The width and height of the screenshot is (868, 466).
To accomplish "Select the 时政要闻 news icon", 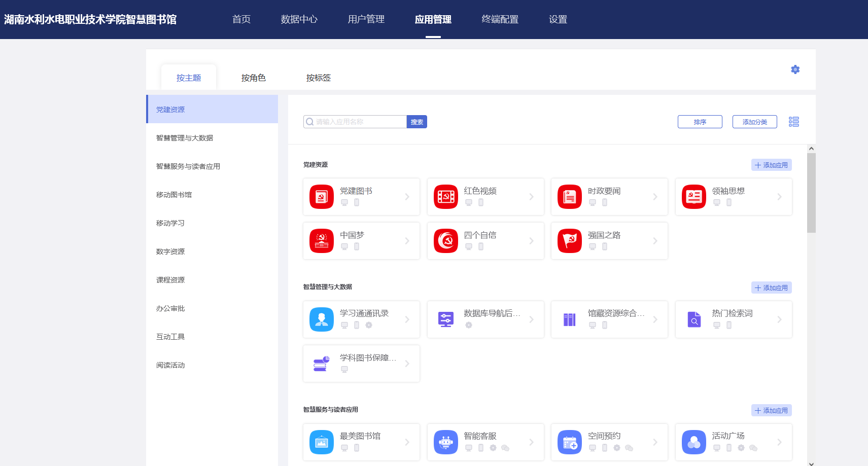I will 569,197.
